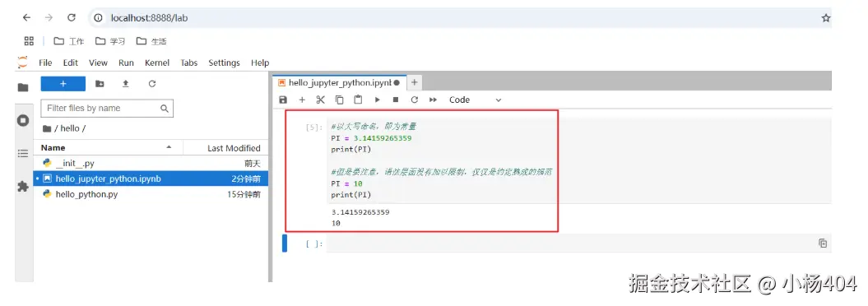The width and height of the screenshot is (868, 306).
Task: Click the Upload Files icon
Action: tap(126, 84)
